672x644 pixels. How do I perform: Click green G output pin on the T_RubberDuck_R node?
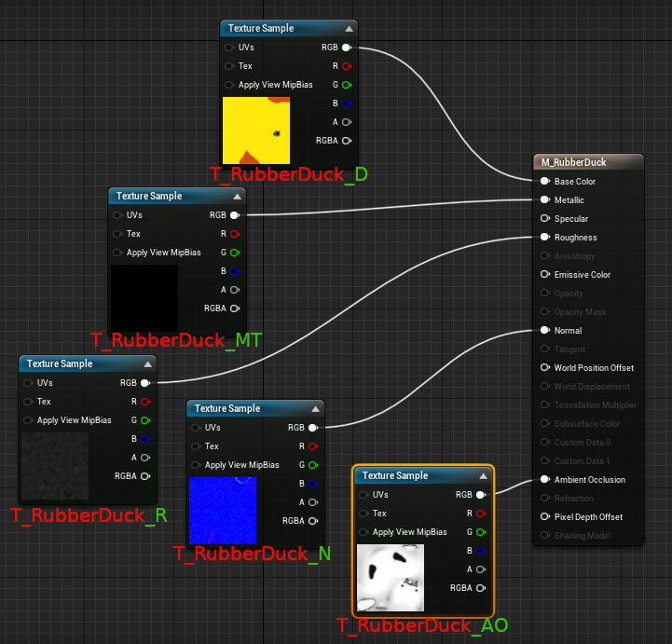(x=144, y=420)
